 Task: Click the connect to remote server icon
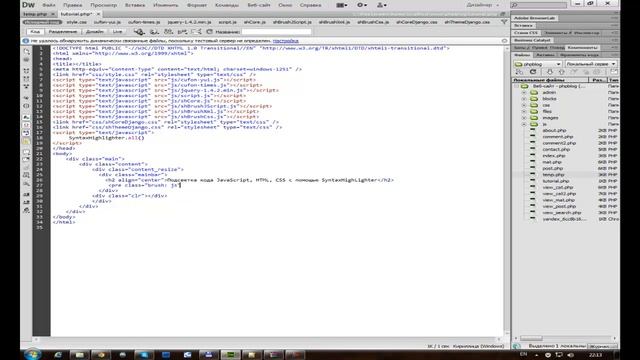point(519,72)
